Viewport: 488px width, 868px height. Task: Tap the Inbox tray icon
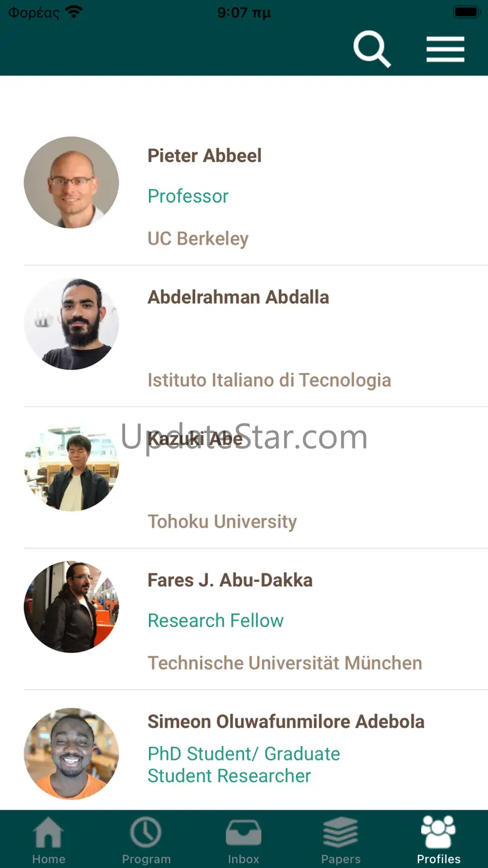point(243,834)
